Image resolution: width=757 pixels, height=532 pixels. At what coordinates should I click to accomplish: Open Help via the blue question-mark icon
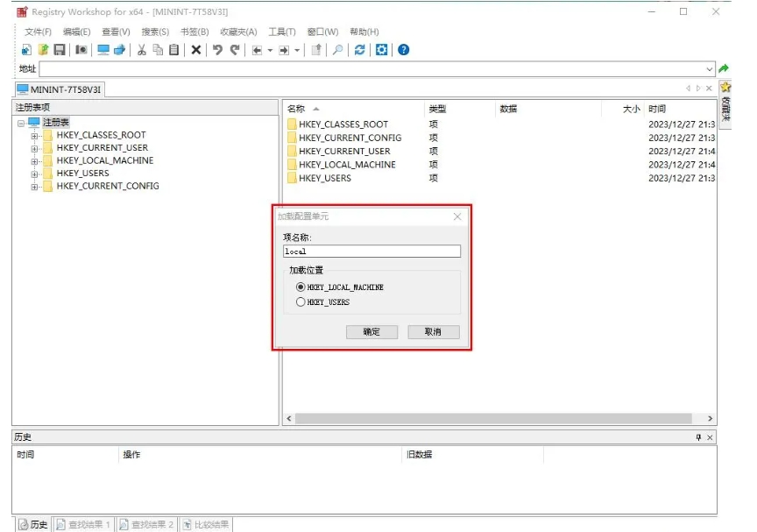404,50
